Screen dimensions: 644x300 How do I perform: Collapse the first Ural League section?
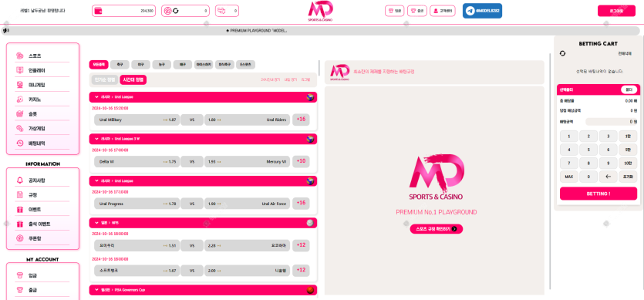96,97
